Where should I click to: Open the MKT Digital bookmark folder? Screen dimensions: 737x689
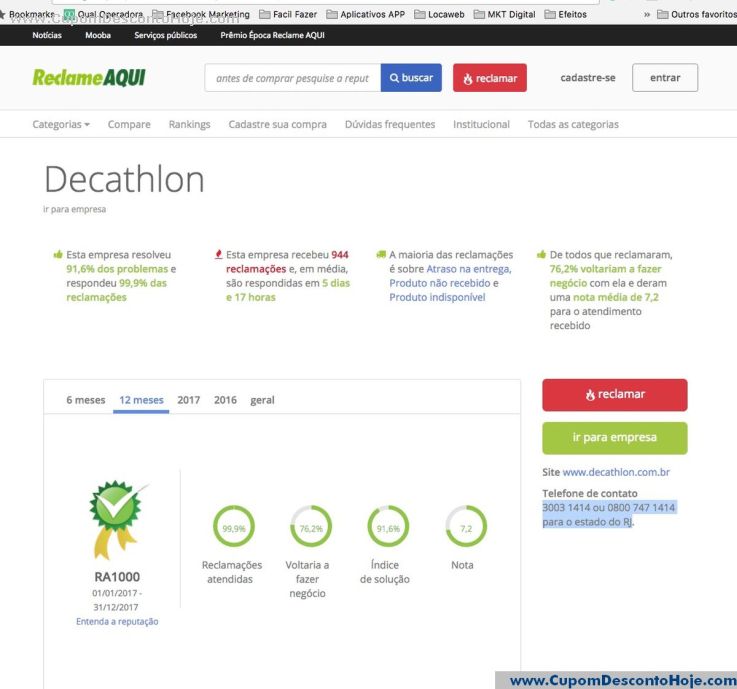pyautogui.click(x=504, y=15)
